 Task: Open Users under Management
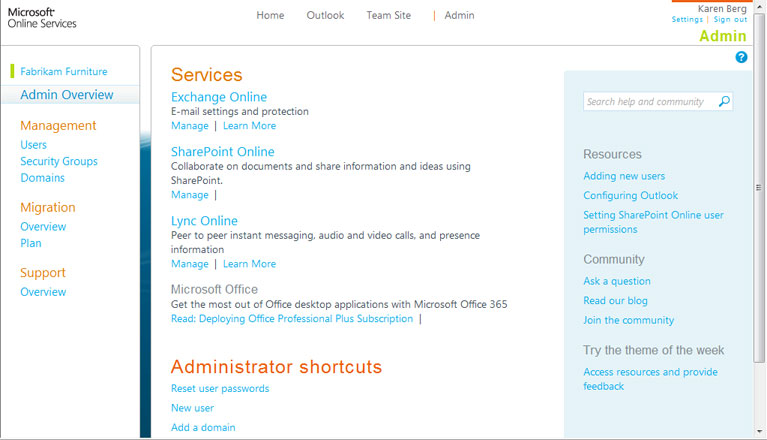tap(33, 145)
